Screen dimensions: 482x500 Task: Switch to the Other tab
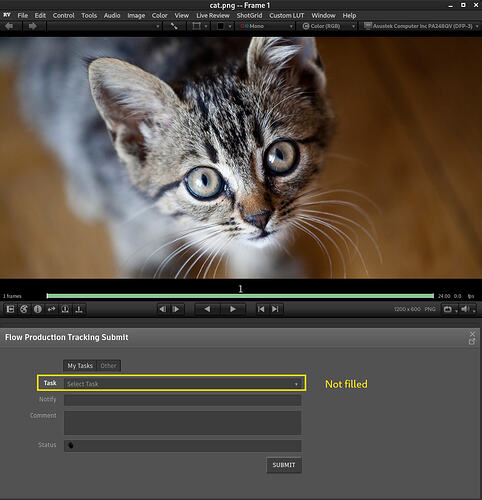(x=108, y=366)
